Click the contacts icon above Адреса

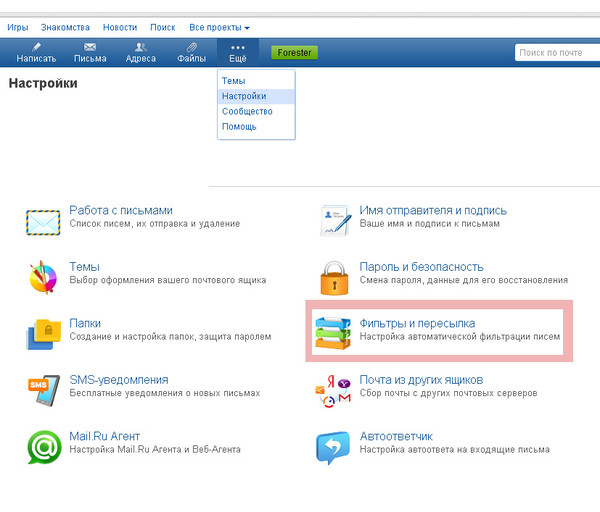coord(140,47)
